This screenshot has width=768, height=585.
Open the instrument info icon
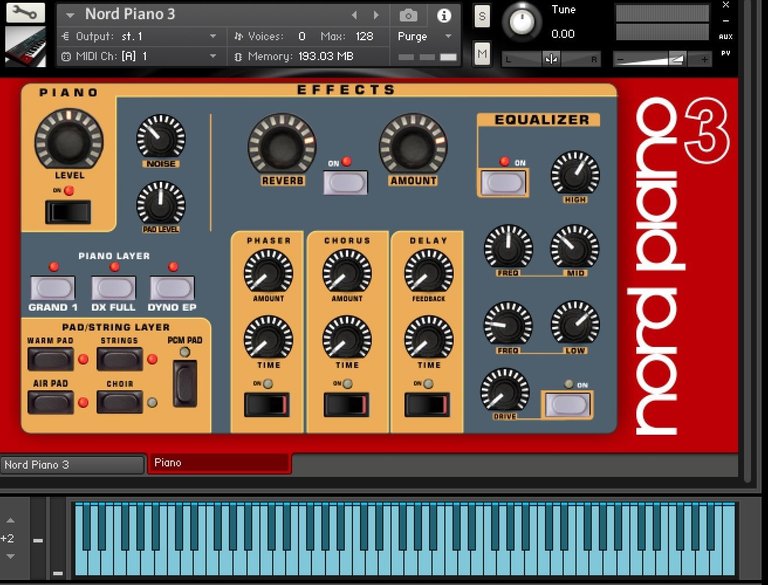[444, 15]
